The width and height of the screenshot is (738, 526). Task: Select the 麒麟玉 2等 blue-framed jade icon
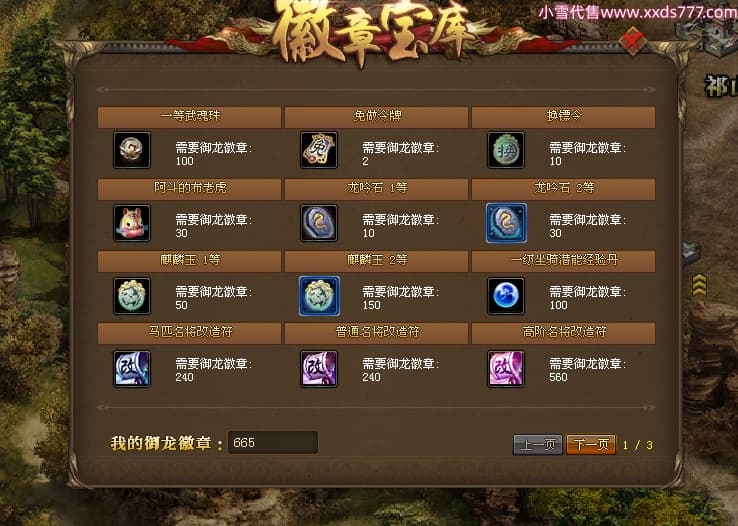319,296
